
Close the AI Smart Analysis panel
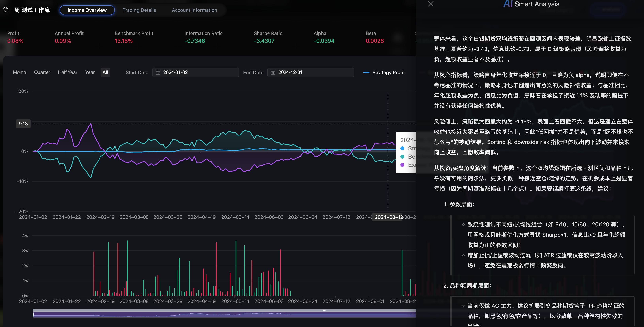pyautogui.click(x=431, y=4)
